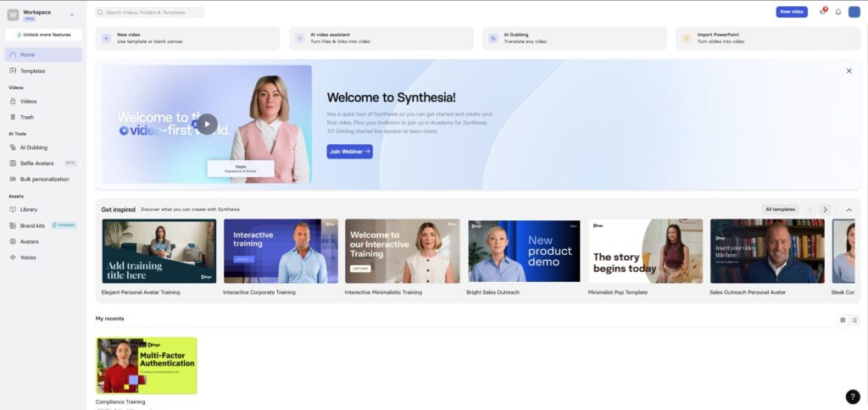The width and height of the screenshot is (868, 410).
Task: Open Selfie Avatars in sidebar
Action: 43,163
